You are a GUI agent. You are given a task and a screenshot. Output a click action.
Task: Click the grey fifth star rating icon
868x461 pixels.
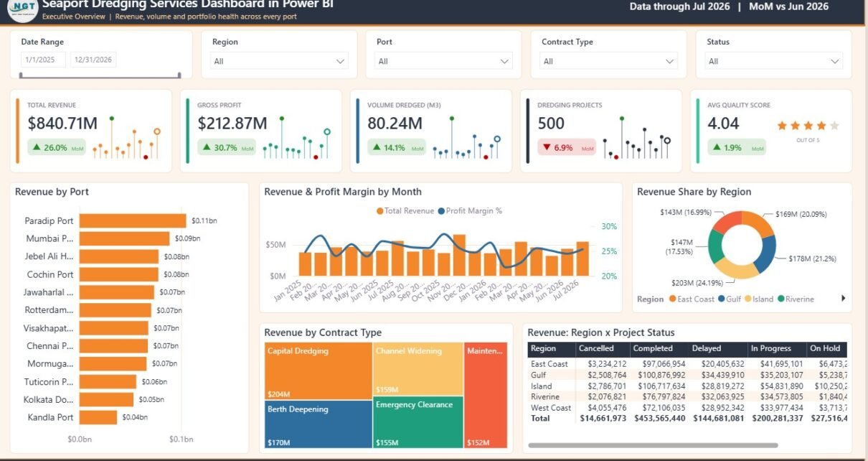[834, 126]
